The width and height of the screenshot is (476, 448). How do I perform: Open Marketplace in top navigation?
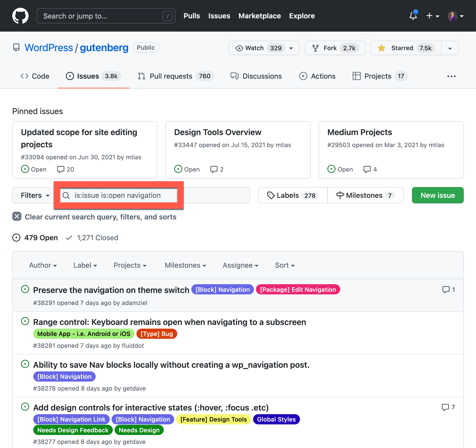pyautogui.click(x=260, y=16)
